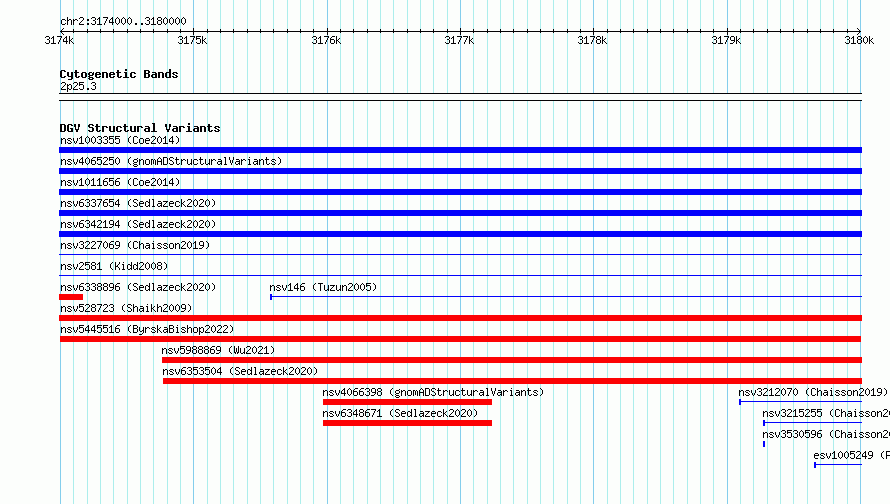The width and height of the screenshot is (890, 504).
Task: Click the 3174k ruler position
Action: pos(59,40)
